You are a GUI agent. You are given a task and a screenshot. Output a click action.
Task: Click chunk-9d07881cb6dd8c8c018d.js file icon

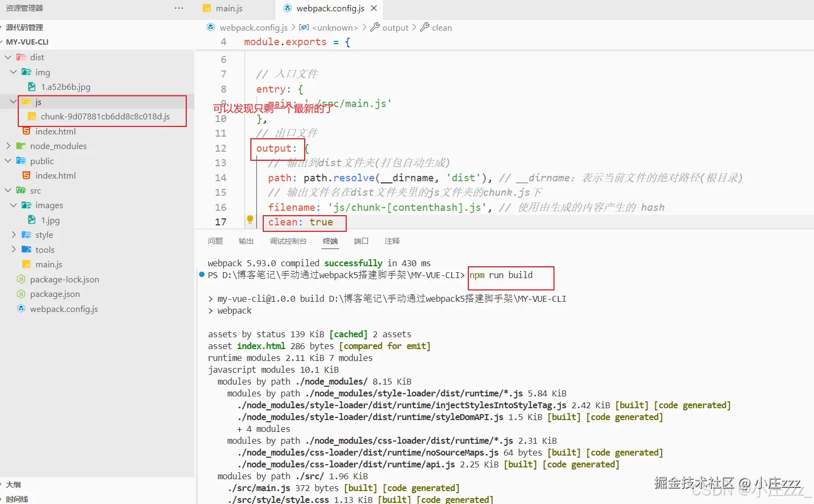tap(32, 116)
